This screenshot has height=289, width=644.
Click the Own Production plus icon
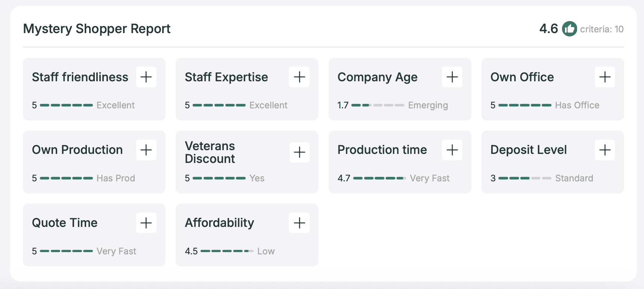click(146, 150)
